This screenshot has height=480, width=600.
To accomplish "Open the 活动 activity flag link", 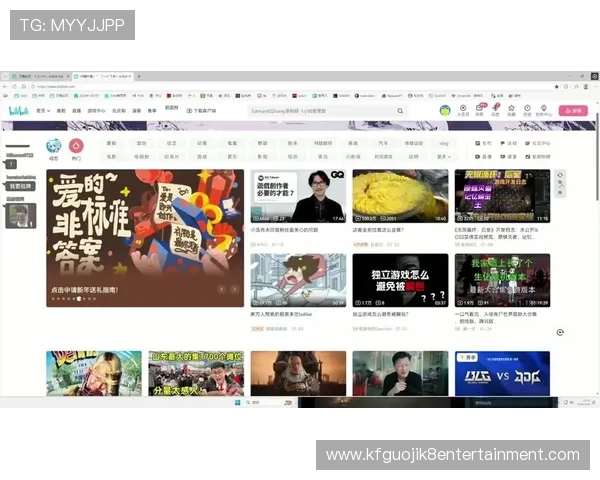I will (509, 143).
